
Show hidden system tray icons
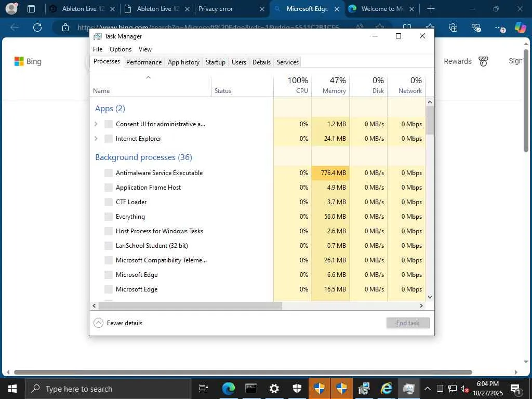click(428, 389)
